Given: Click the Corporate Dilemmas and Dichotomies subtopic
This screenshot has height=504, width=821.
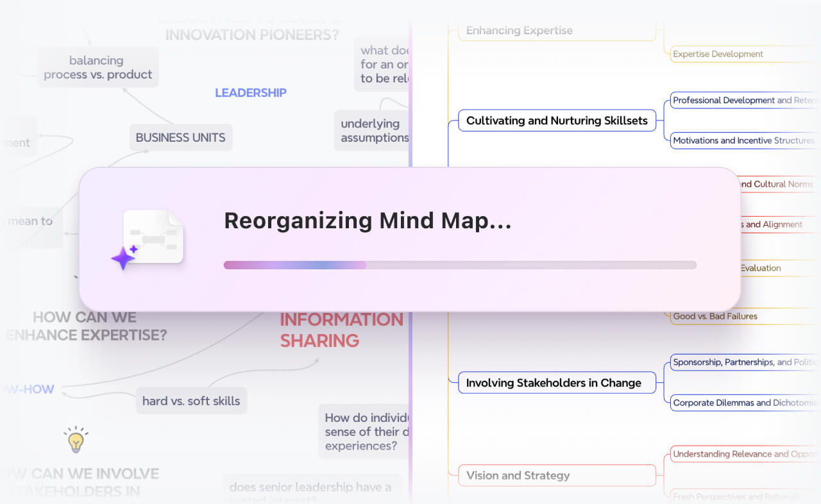Looking at the screenshot, I should coord(744,403).
